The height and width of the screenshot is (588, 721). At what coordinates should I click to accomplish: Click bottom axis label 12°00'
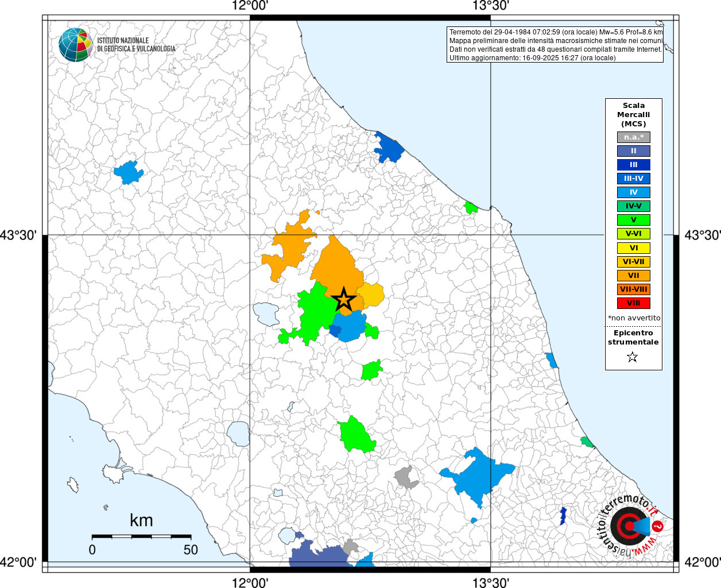point(250,582)
